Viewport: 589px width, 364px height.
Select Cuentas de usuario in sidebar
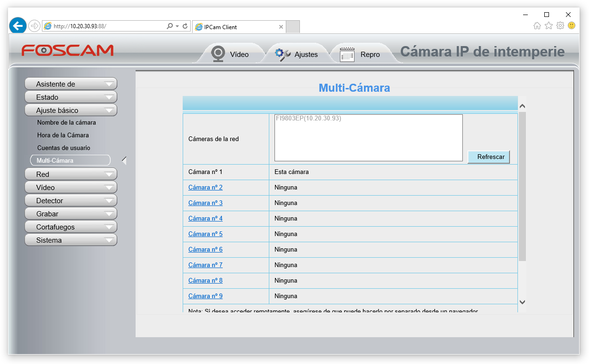[x=64, y=148]
